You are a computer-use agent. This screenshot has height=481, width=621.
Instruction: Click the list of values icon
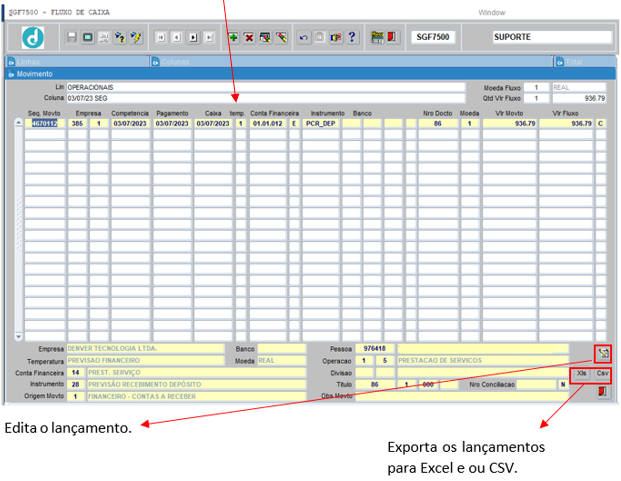(x=336, y=37)
